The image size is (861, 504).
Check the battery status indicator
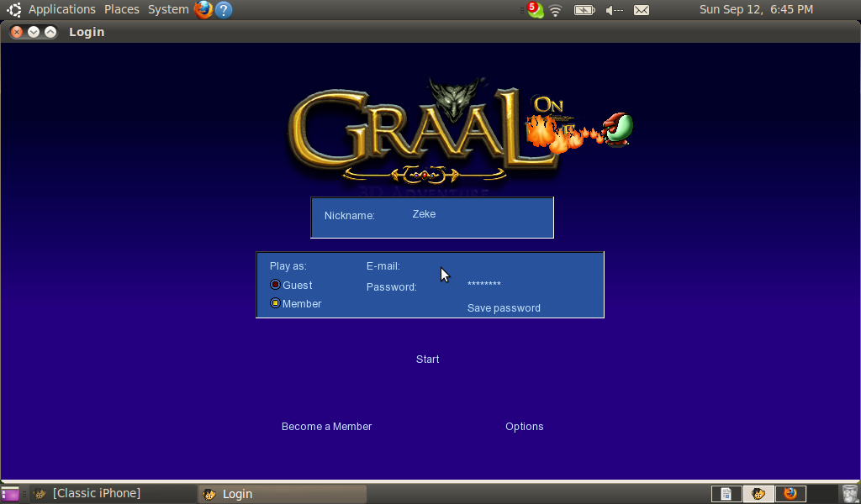pos(584,10)
